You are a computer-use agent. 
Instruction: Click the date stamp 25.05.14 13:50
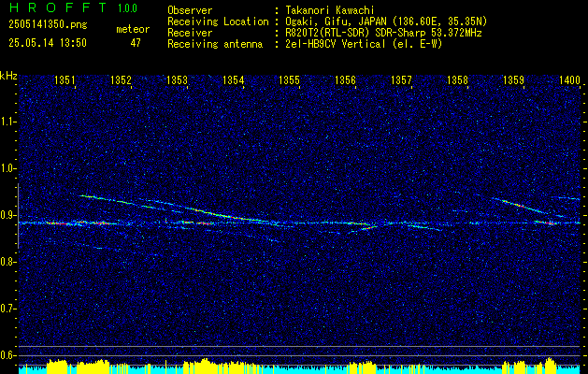tap(48, 43)
